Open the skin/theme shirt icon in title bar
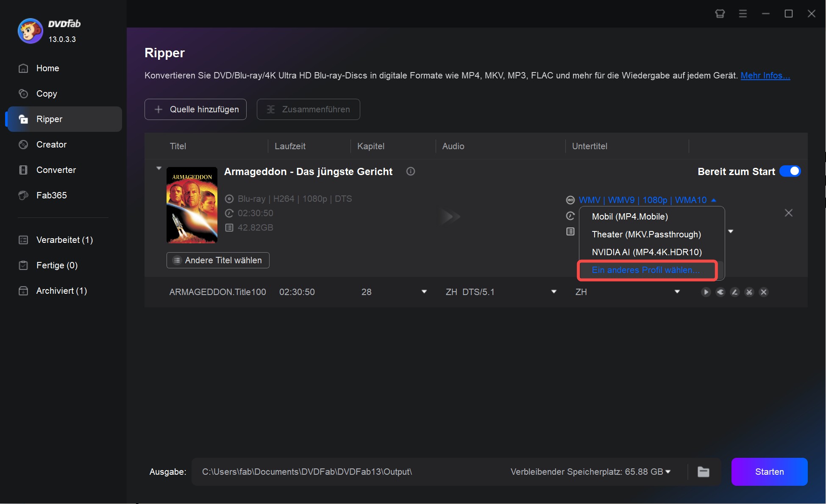 [x=720, y=14]
